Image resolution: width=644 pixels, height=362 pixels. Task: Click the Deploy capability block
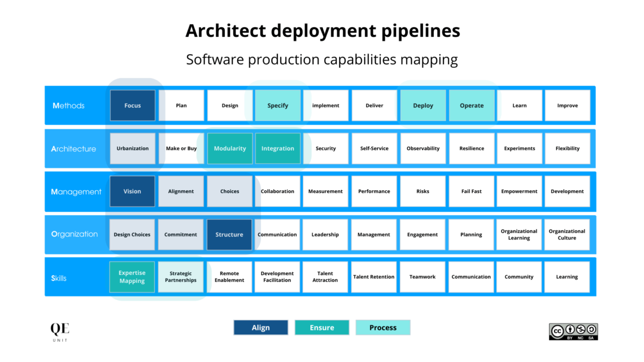click(423, 105)
